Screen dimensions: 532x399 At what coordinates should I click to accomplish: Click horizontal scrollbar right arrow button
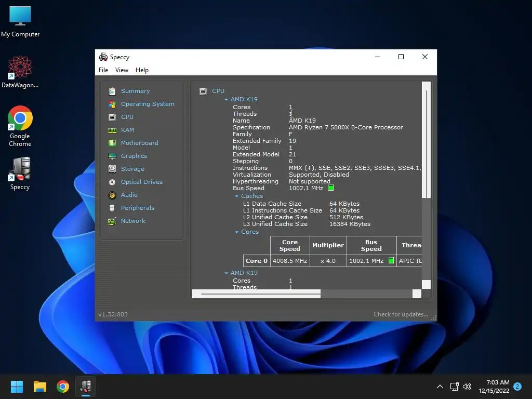[x=417, y=294]
